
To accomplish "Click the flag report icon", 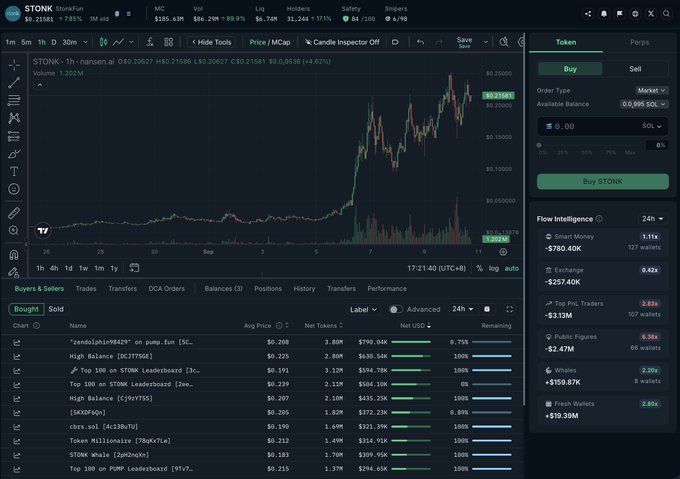I will [620, 14].
